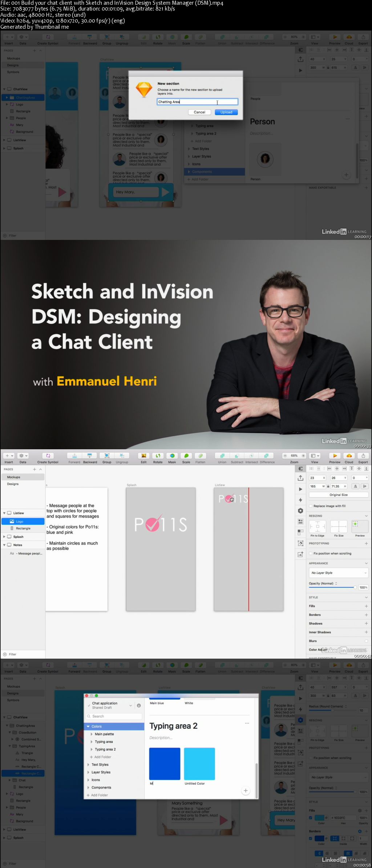This screenshot has width=372, height=868.
Task: Toggle the aspect ratio lock beside width 165
Action: click(x=328, y=486)
